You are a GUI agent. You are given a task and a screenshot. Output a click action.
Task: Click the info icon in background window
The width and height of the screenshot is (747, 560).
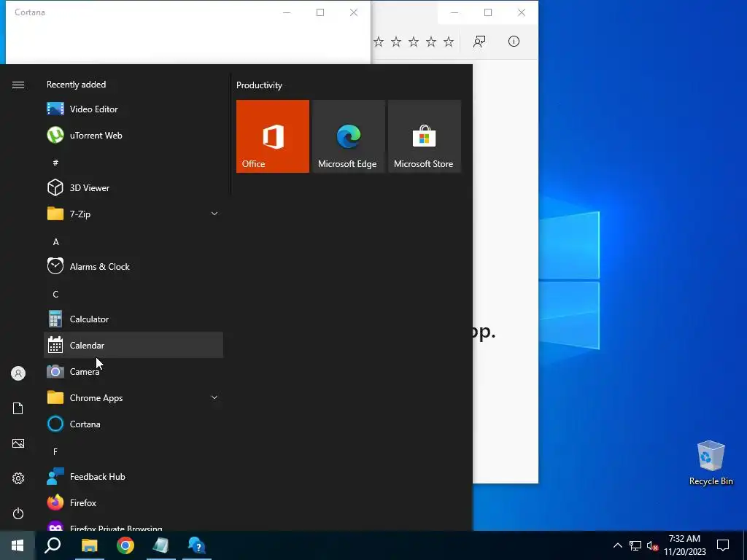pyautogui.click(x=514, y=42)
